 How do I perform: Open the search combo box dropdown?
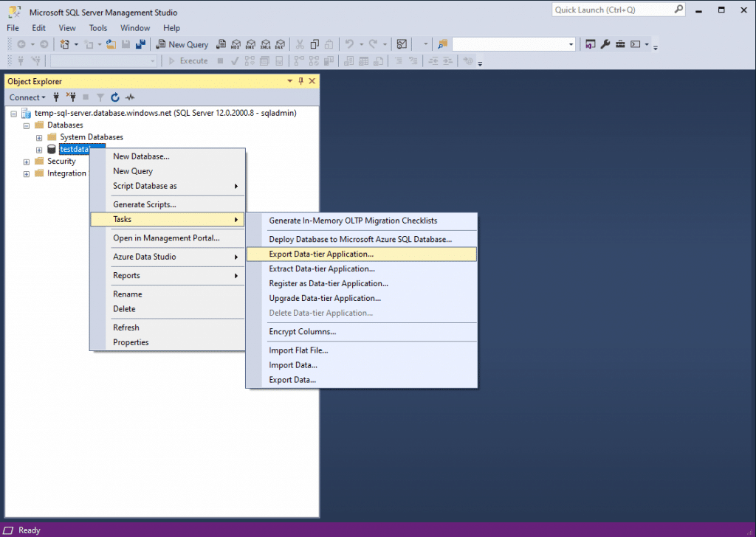pos(571,44)
